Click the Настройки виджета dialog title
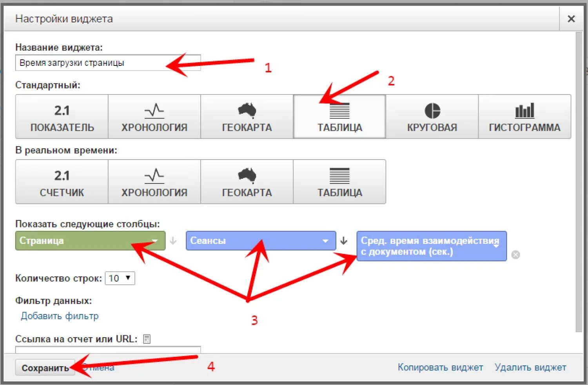 pyautogui.click(x=64, y=19)
